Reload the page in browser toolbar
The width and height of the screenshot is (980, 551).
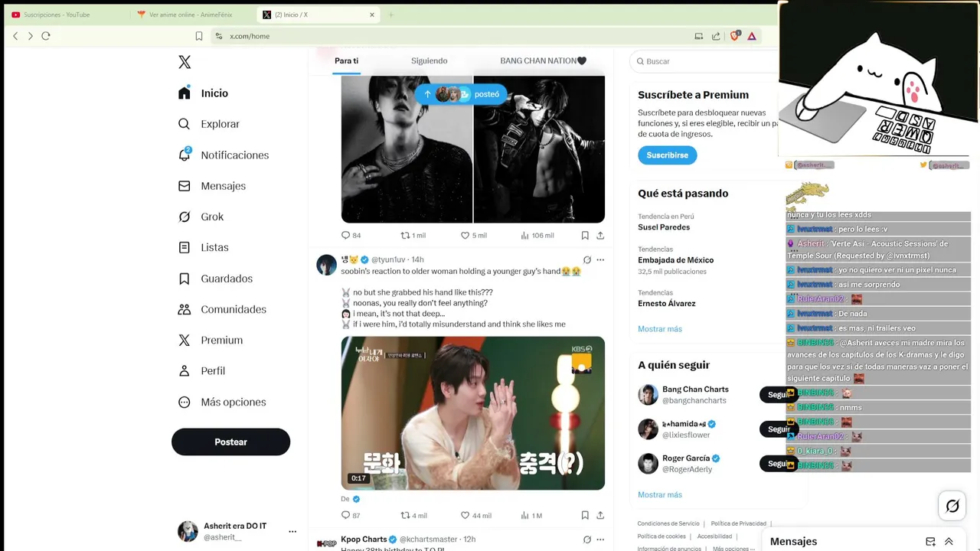click(46, 36)
